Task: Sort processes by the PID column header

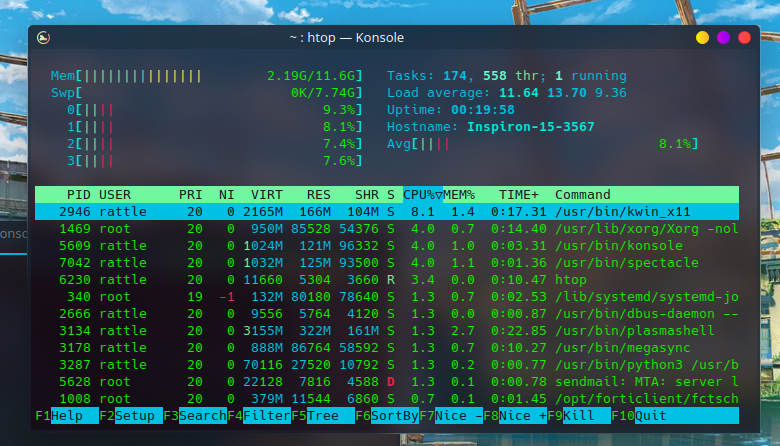Action: [x=79, y=195]
